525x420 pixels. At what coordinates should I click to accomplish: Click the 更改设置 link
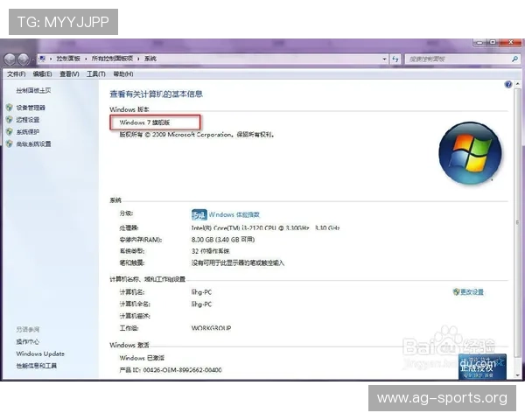[x=472, y=292]
